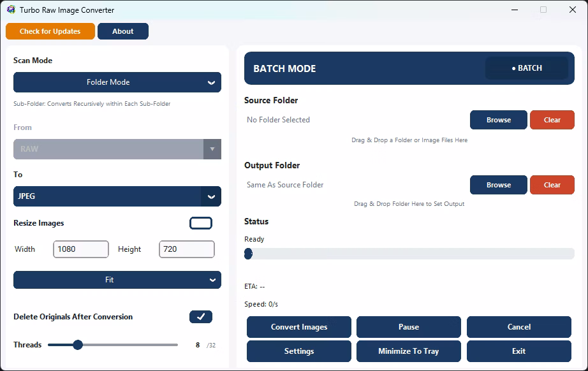588x371 pixels.
Task: Click 'Drag & Drop a Folder or Image Files Here'
Action: (x=409, y=140)
